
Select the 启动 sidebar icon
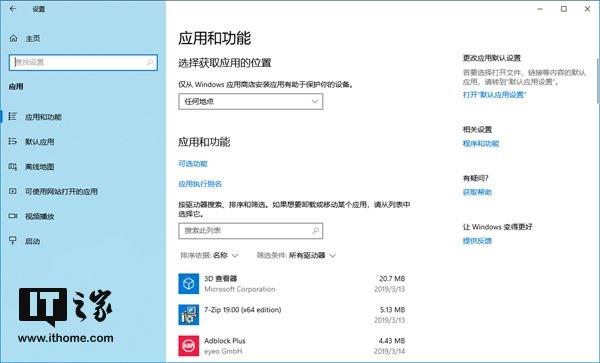(x=13, y=241)
